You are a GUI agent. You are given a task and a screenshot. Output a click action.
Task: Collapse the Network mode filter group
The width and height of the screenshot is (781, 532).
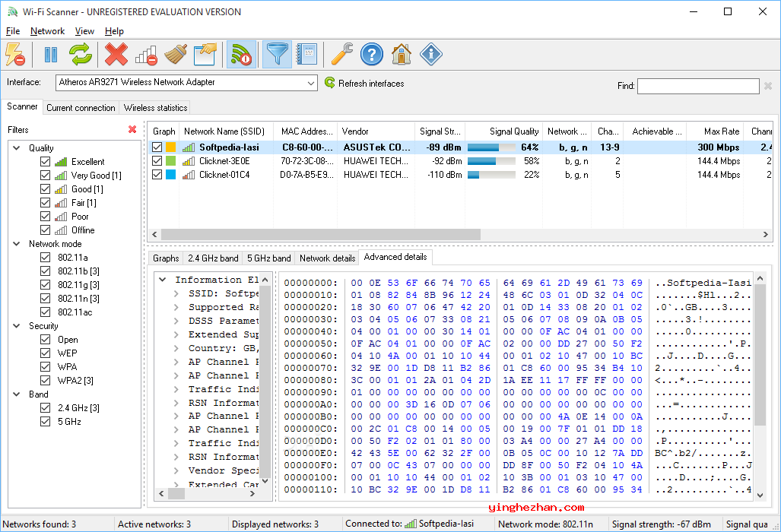[x=17, y=244]
